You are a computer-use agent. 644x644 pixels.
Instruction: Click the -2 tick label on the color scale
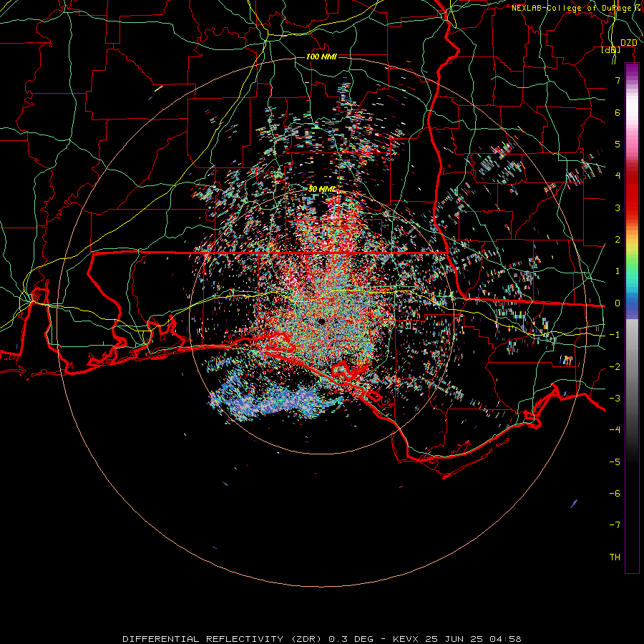(615, 367)
